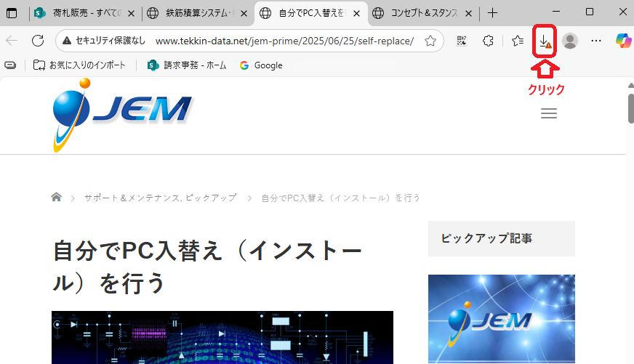
Task: Minimize the browser window
Action: [x=556, y=12]
